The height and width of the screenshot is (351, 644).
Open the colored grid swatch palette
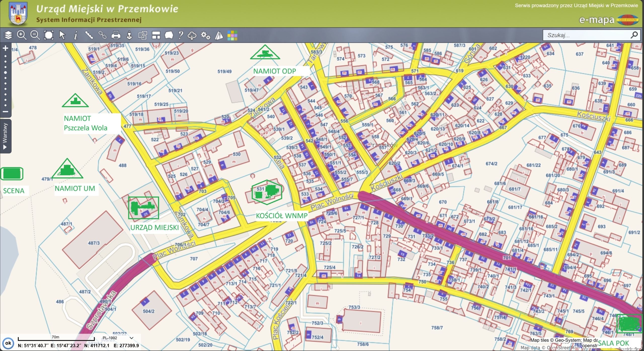pyautogui.click(x=232, y=35)
